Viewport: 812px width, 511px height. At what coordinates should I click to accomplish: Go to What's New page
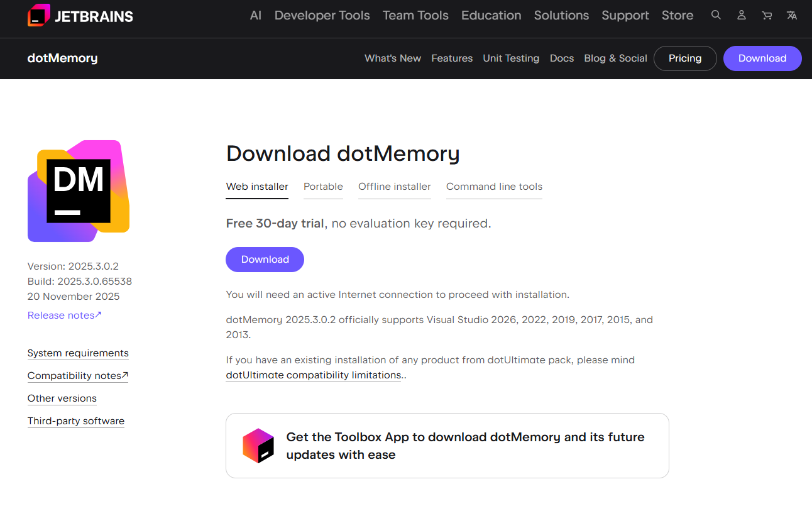pyautogui.click(x=393, y=58)
